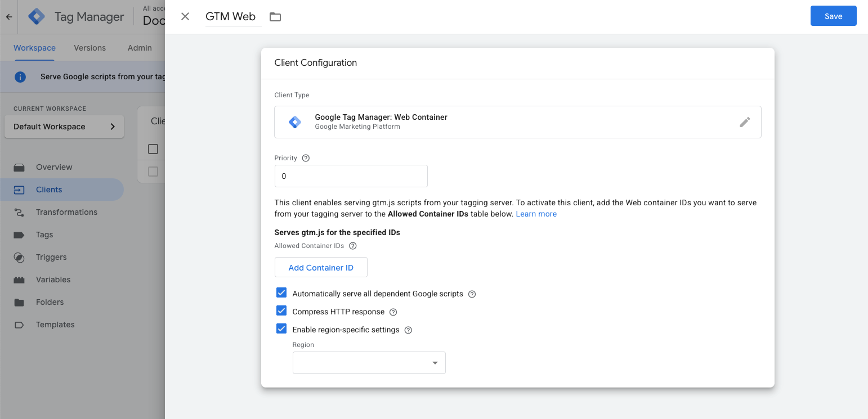The width and height of the screenshot is (868, 419).
Task: Uncheck Automatically serve all dependent Google scripts
Action: tap(281, 293)
